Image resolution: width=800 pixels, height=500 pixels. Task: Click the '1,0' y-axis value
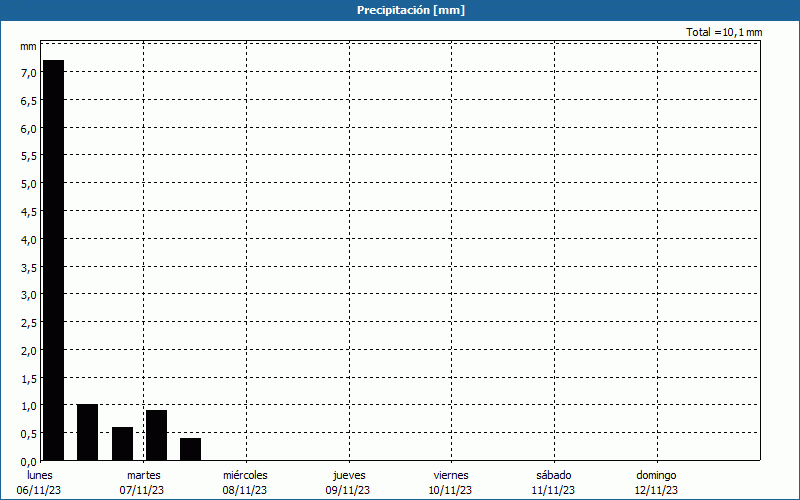click(x=29, y=406)
